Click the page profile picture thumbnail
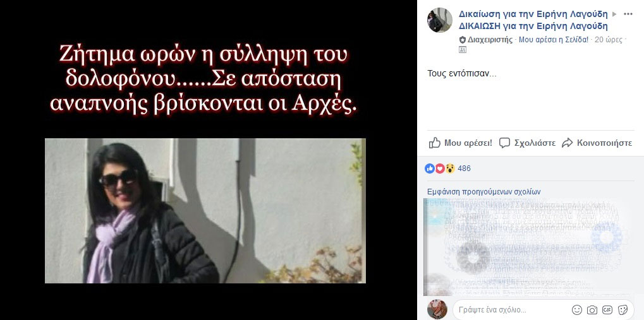Viewport: 644px width, 320px height. [x=439, y=20]
